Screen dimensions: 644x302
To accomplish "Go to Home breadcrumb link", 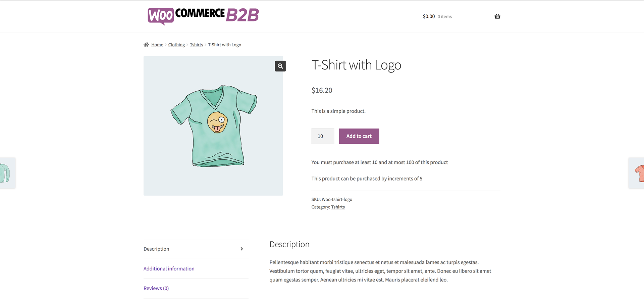I will pos(157,45).
